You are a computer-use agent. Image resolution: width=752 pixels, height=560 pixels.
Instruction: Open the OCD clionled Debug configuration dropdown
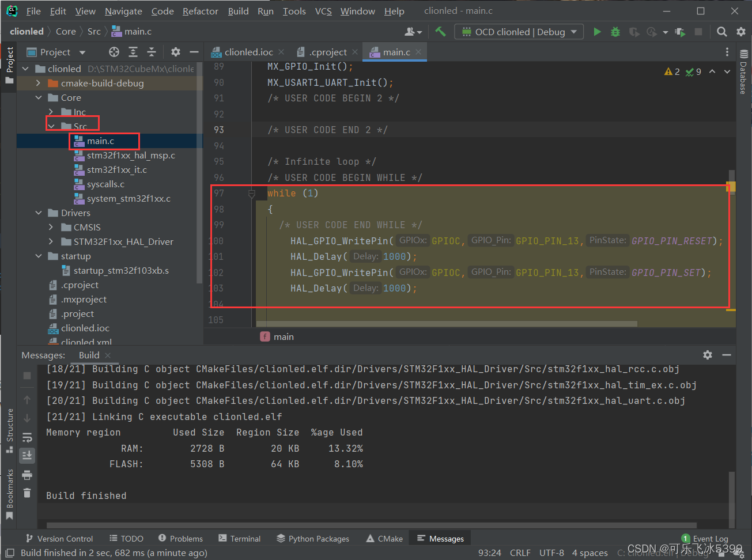519,32
